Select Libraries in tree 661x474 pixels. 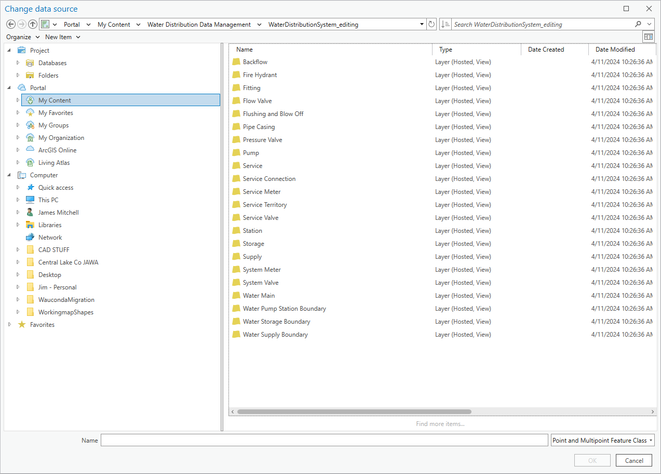pyautogui.click(x=50, y=225)
